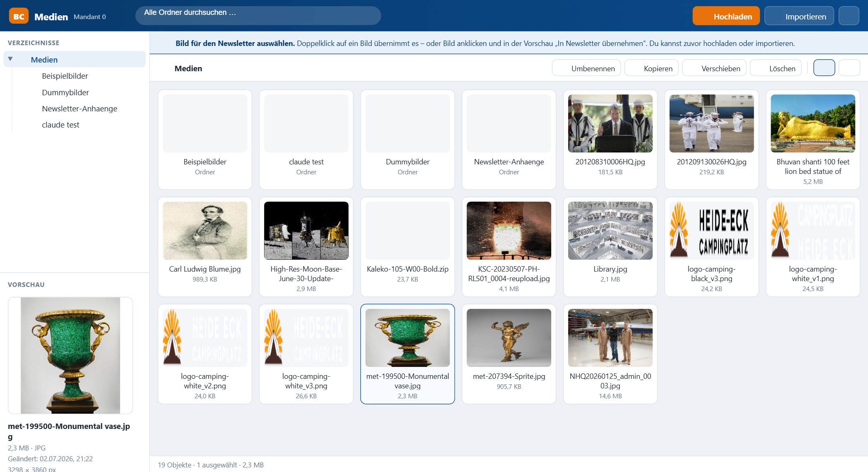Viewport: 868px width, 472px height.
Task: Click the unlabeled header button beside Importieren
Action: [x=849, y=16]
